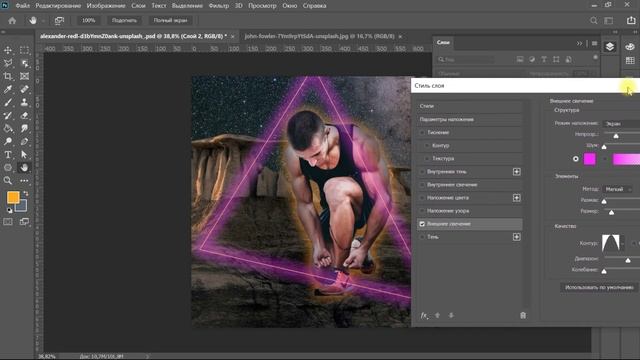This screenshot has height=360, width=640.
Task: Enable the Внутренняя тень checkbox
Action: point(422,171)
